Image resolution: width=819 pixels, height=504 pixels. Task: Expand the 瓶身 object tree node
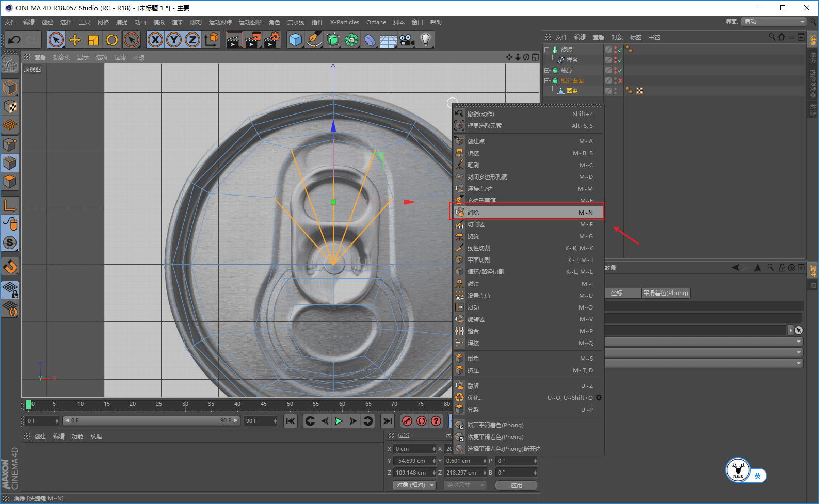click(547, 70)
